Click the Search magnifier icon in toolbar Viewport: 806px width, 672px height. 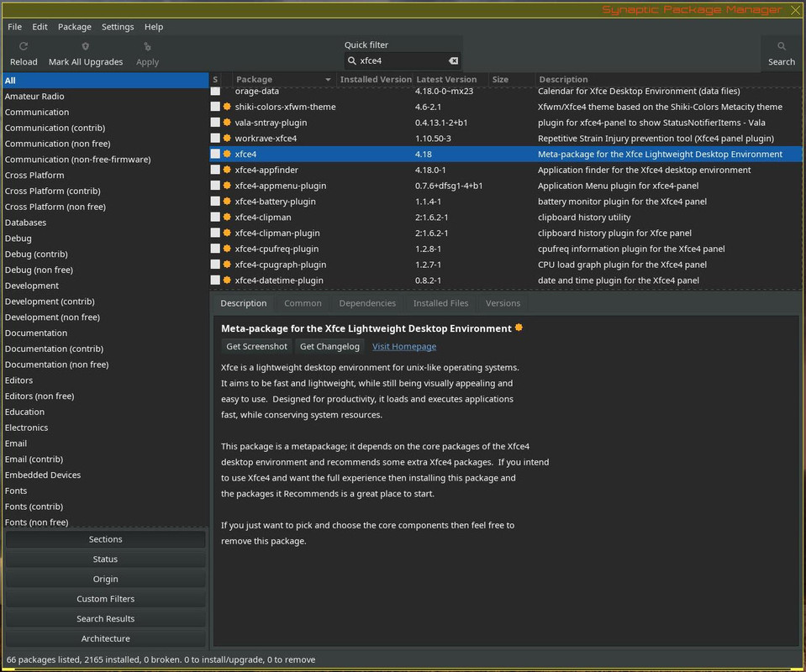[782, 46]
